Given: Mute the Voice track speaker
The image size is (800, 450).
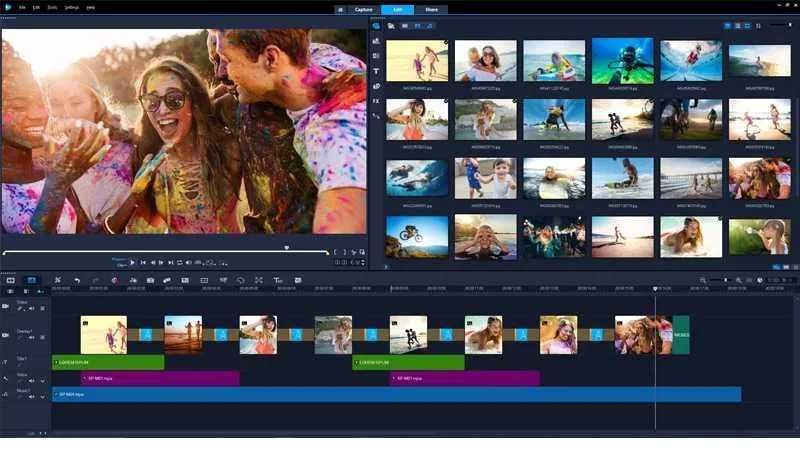Looking at the screenshot, I should (x=31, y=381).
